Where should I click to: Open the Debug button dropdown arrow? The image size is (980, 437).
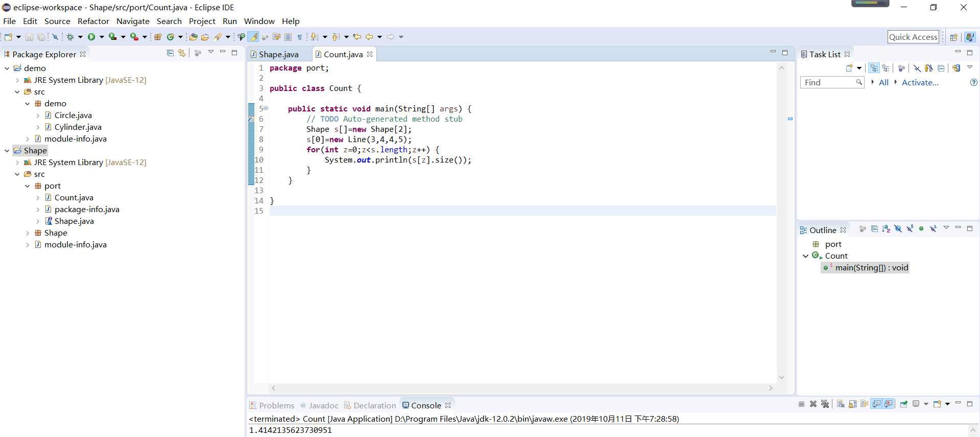(80, 37)
